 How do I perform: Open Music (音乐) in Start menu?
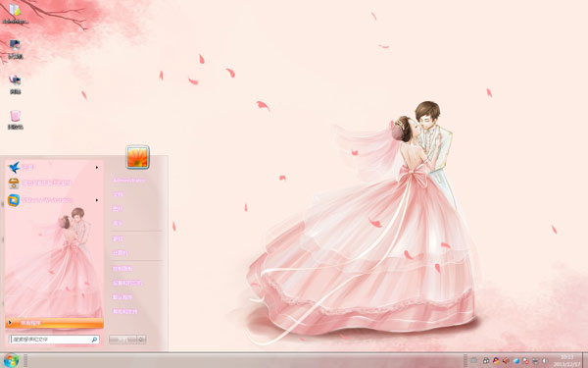pyautogui.click(x=118, y=223)
